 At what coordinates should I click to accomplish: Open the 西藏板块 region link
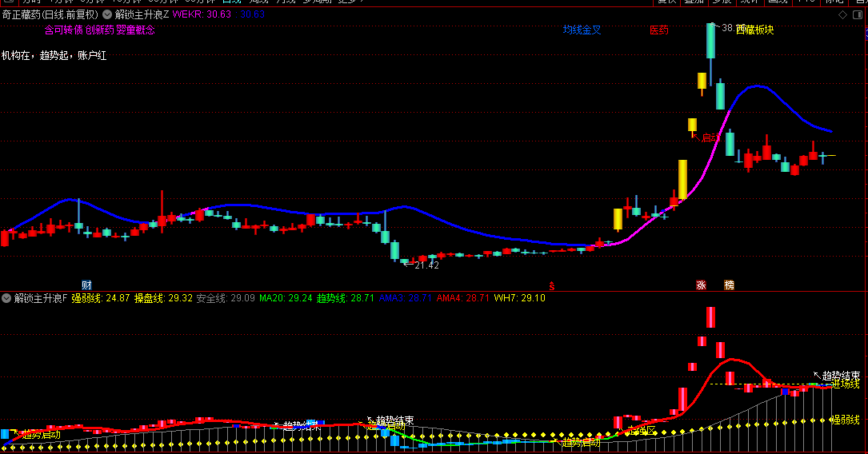(755, 30)
